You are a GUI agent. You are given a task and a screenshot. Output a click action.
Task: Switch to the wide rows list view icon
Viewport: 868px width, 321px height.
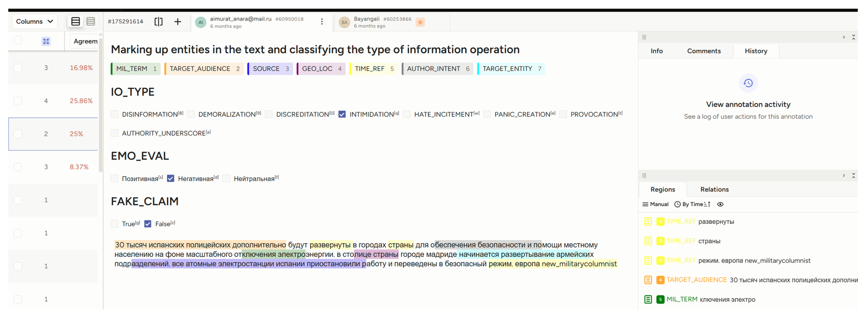(x=75, y=22)
